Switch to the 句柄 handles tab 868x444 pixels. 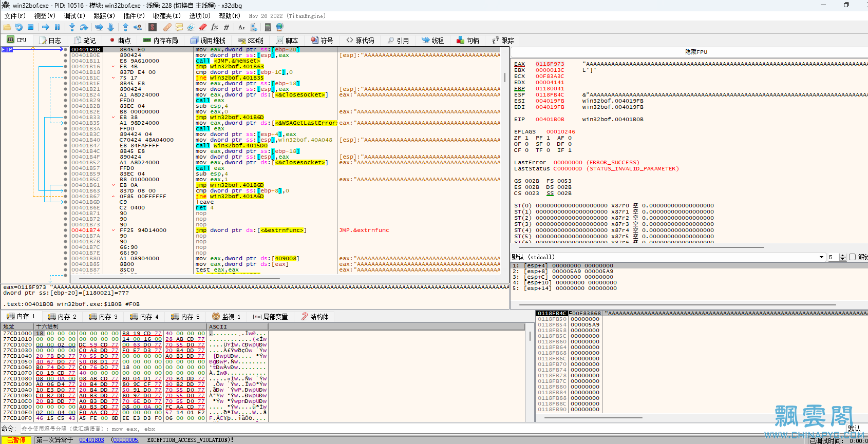tap(468, 40)
